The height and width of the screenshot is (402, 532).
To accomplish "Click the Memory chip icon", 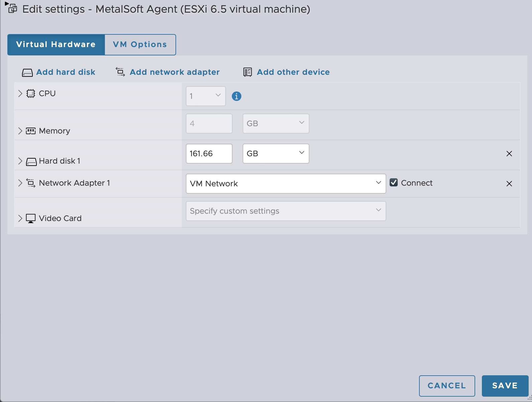I will pos(31,131).
